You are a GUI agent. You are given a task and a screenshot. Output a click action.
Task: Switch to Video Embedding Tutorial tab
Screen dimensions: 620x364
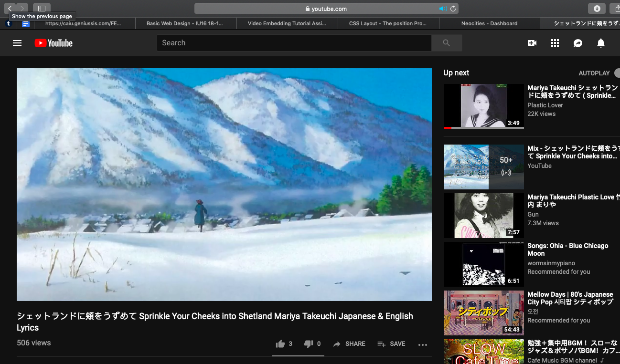(287, 23)
